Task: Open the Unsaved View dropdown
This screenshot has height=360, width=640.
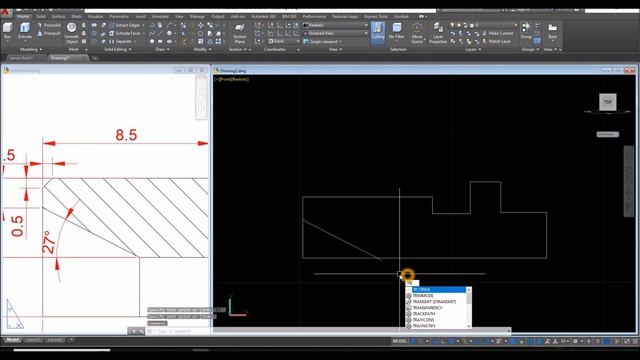Action: tap(335, 33)
